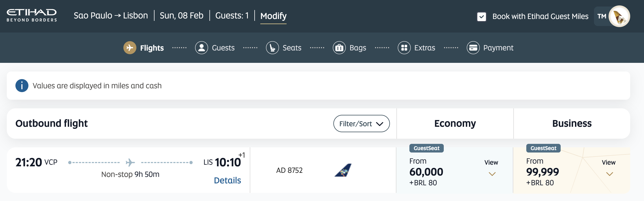Click the Etihad Beyond Borders logo

click(x=32, y=15)
